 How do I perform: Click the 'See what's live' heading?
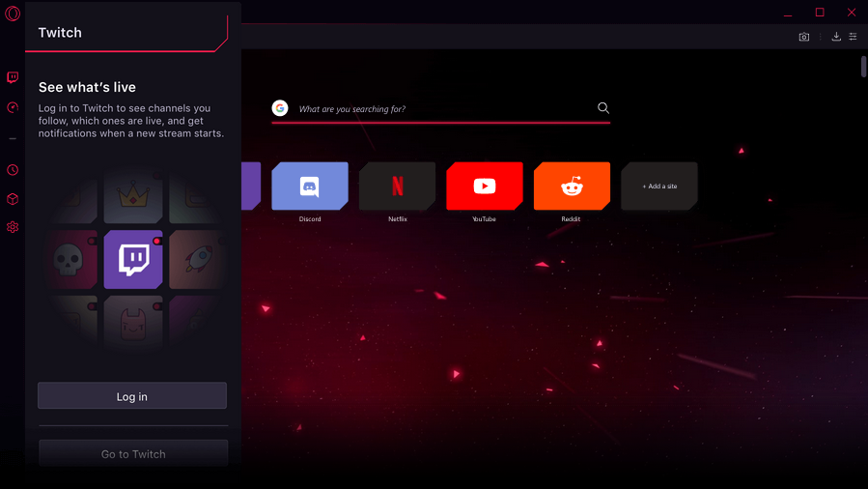(x=87, y=87)
